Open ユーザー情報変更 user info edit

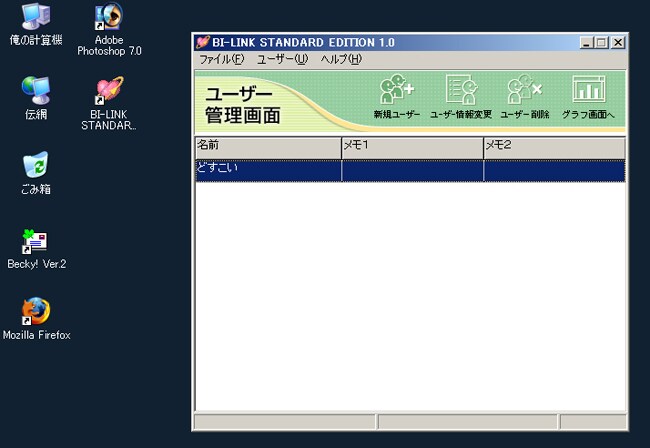tap(461, 96)
